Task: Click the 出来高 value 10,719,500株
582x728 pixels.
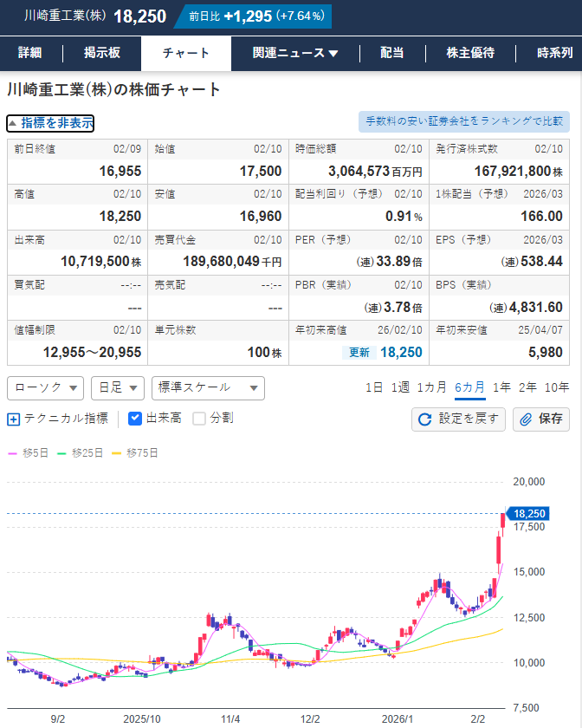Action: pos(101,262)
